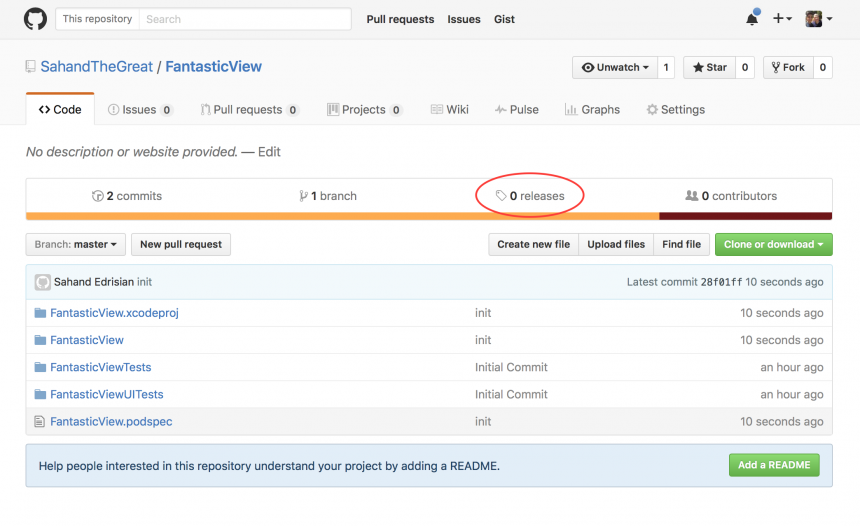Open the Settings tab
This screenshot has height=526, width=860.
675,110
